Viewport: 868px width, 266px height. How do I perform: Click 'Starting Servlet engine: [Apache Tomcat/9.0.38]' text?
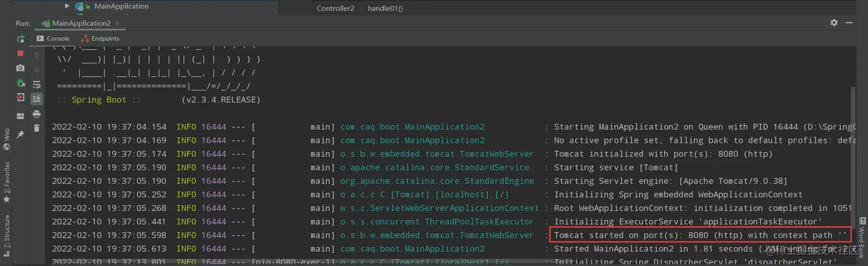(671, 181)
